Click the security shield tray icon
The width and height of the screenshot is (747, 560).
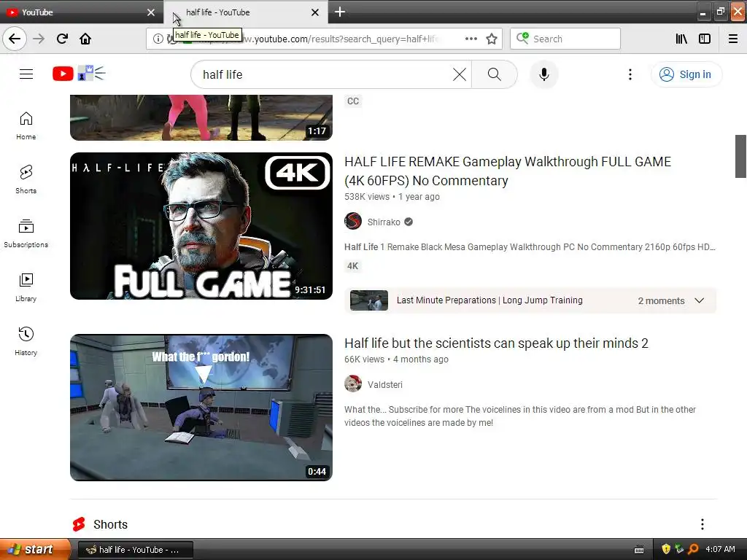(x=665, y=549)
